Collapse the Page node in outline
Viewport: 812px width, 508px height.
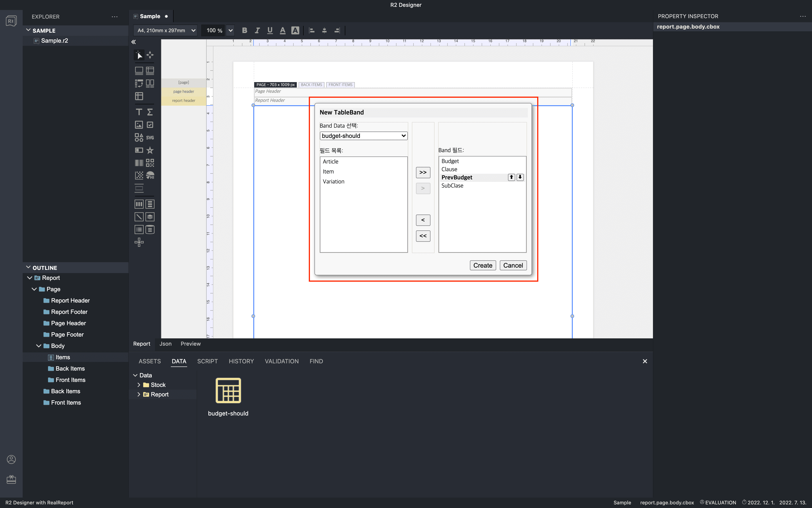point(34,289)
